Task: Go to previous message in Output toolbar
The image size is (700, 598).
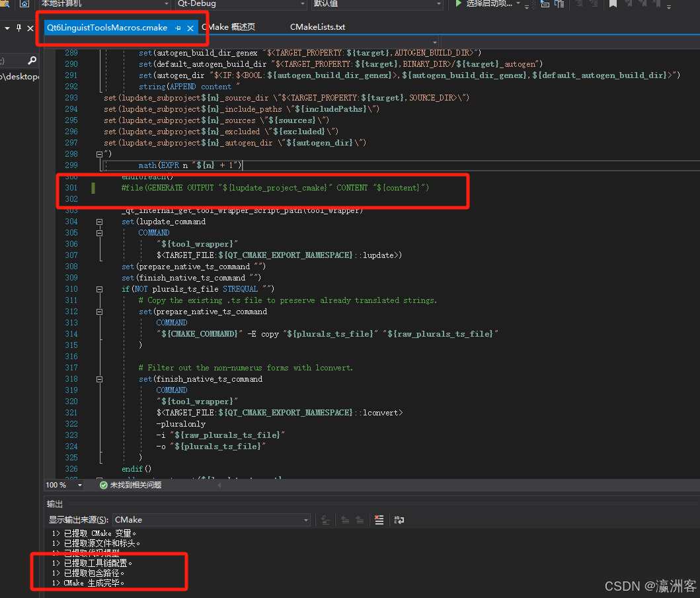Action: pyautogui.click(x=344, y=520)
